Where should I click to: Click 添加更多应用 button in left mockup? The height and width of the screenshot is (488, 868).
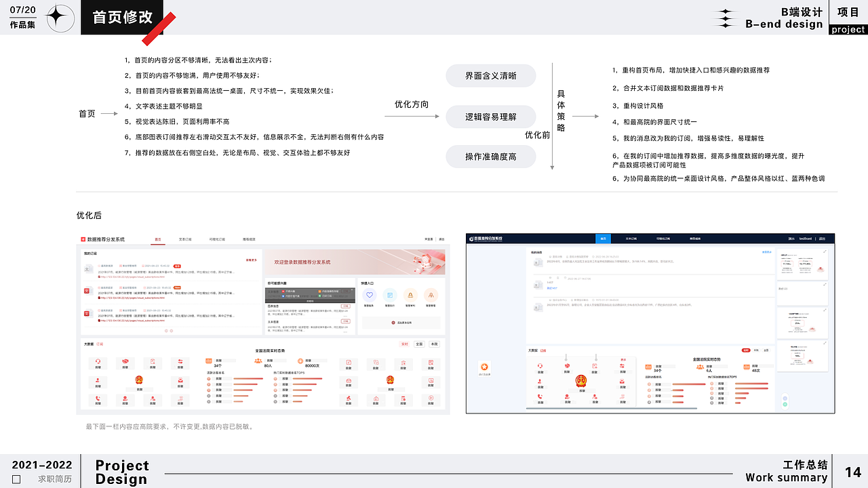coord(401,323)
